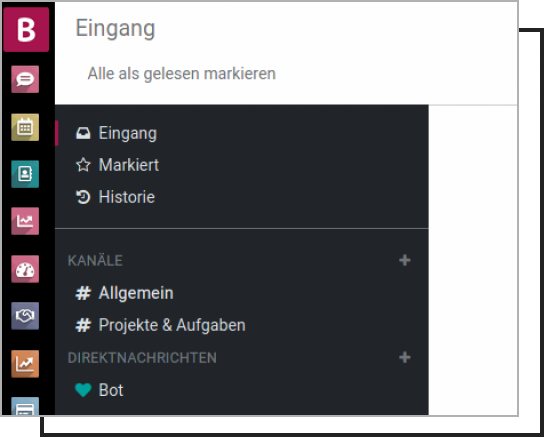Click the Direktnachrichten section header
Screen dimensions: 544x437
click(x=142, y=358)
